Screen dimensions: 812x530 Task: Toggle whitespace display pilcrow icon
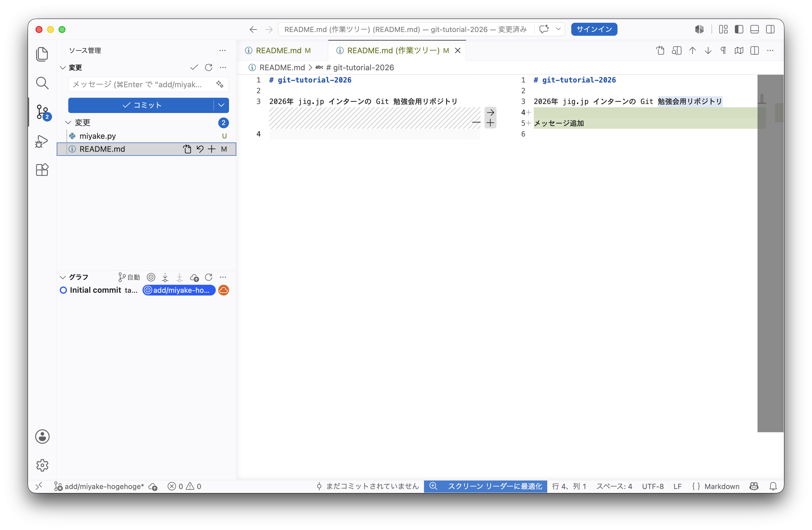tap(723, 50)
